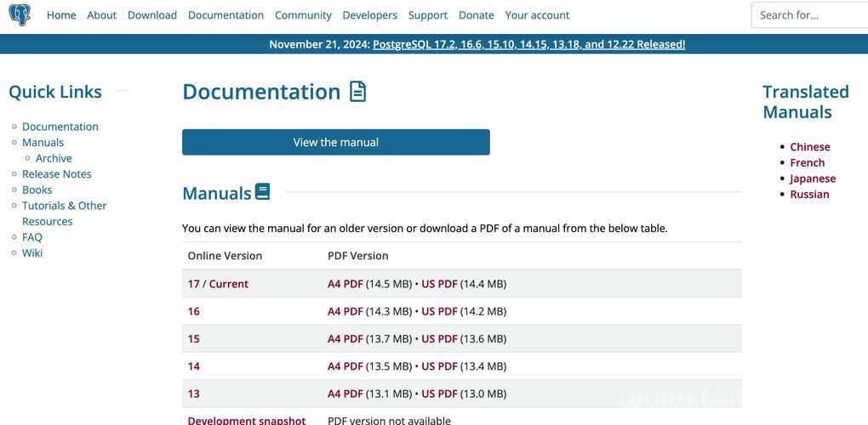Open the Books quick link
The width and height of the screenshot is (868, 425).
[37, 190]
